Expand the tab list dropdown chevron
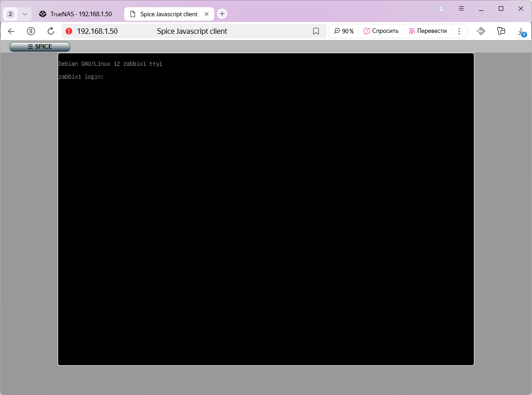The width and height of the screenshot is (532, 395). pos(25,14)
